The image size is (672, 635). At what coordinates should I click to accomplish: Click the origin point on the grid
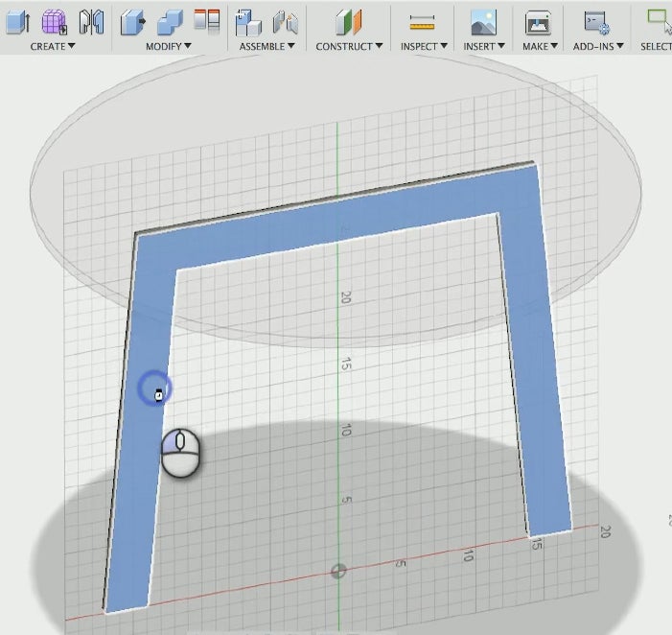338,572
